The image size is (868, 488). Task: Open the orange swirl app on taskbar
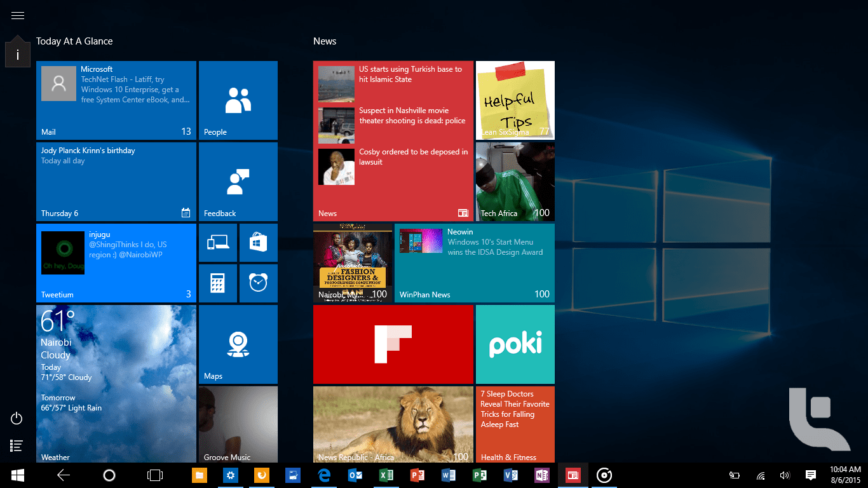[x=262, y=475]
